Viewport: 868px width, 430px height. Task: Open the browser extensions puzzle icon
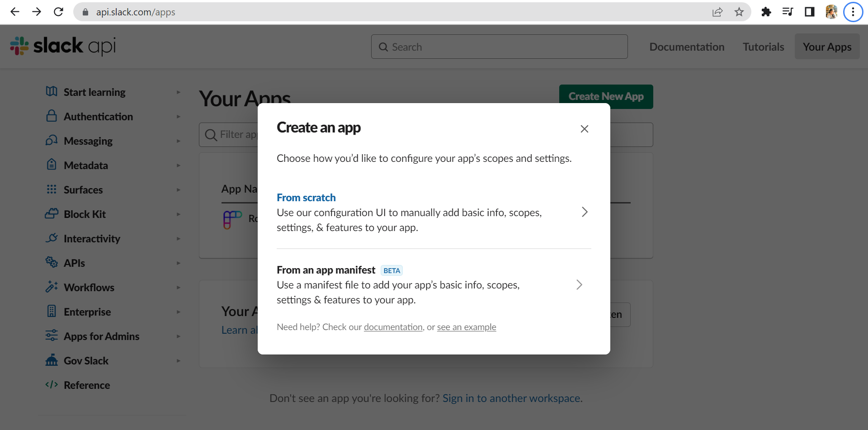pyautogui.click(x=766, y=12)
